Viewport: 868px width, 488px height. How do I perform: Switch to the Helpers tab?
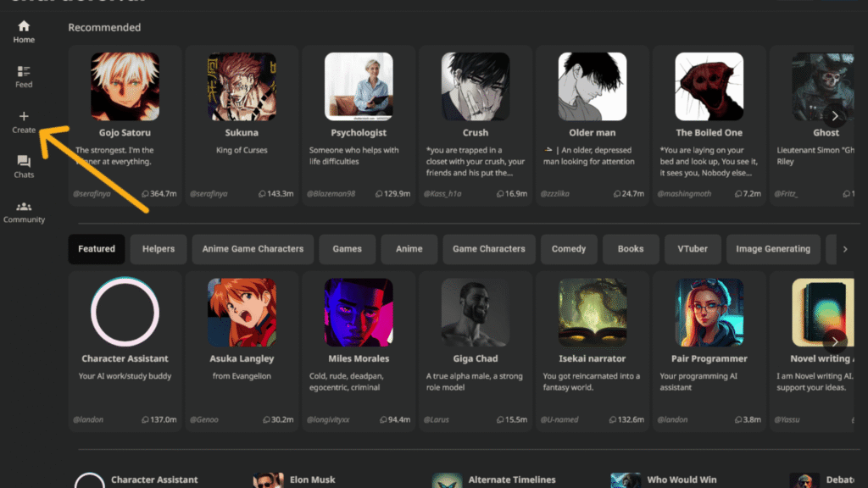[159, 249]
